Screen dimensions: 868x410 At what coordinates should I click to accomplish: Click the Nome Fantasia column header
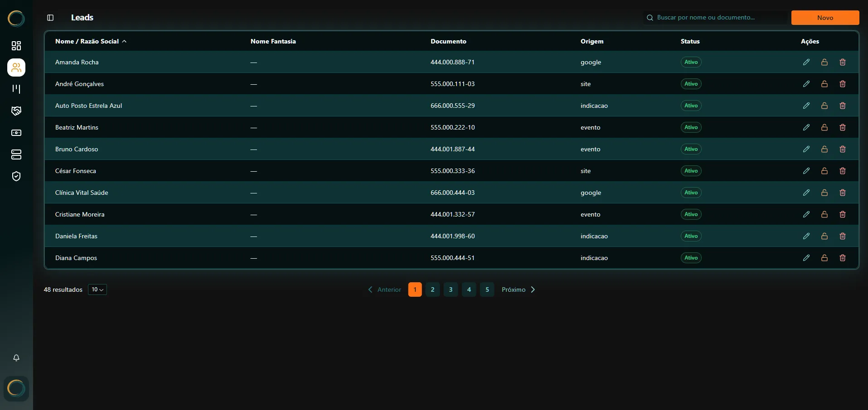273,41
